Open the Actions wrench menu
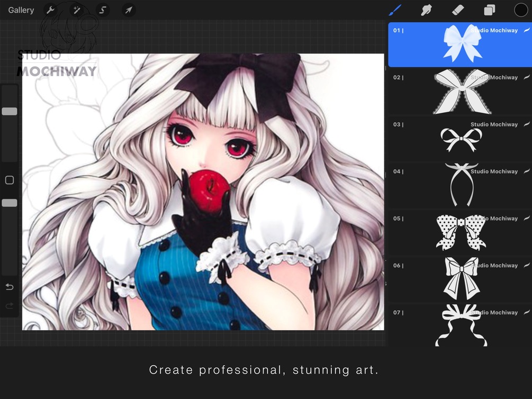The image size is (532, 399). (51, 10)
